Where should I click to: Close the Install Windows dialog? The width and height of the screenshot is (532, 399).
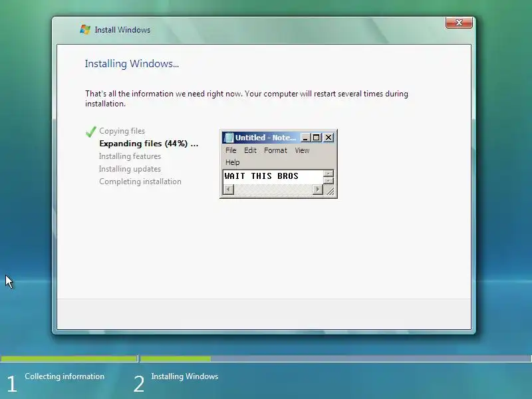pos(459,23)
